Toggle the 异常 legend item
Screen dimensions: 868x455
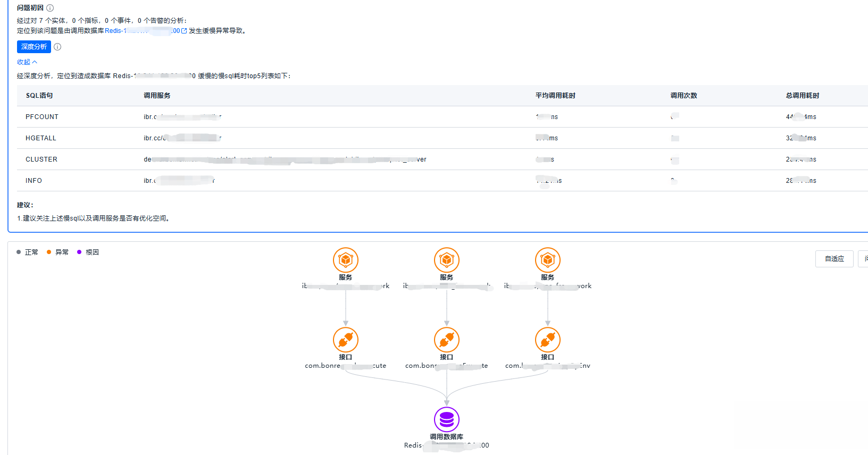(58, 252)
